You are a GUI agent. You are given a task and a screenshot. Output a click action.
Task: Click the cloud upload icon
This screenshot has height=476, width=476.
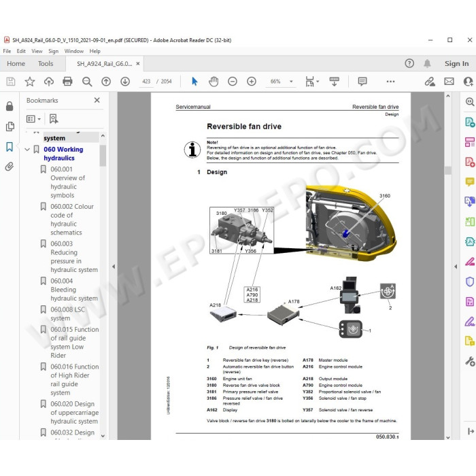click(48, 82)
